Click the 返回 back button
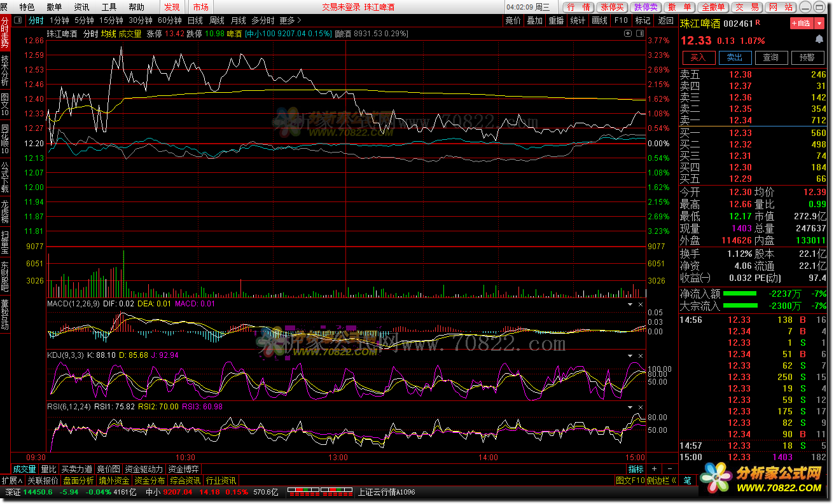This screenshot has height=504, width=834. point(665,20)
